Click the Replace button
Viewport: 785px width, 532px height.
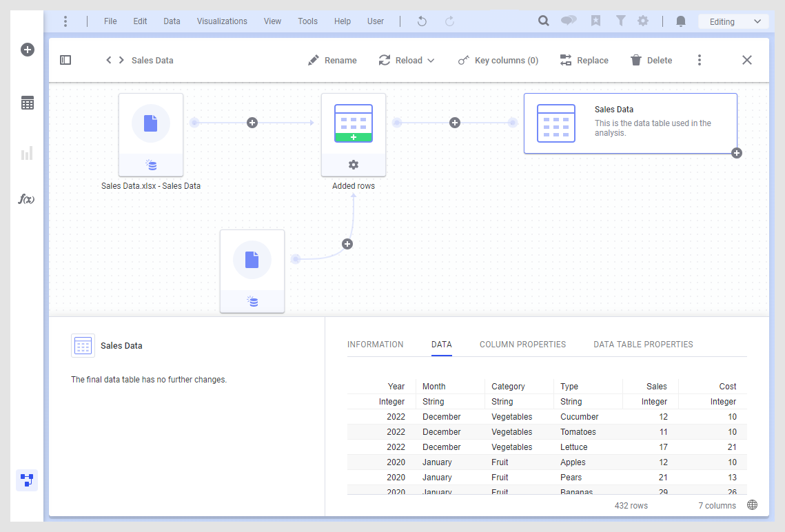(x=584, y=61)
